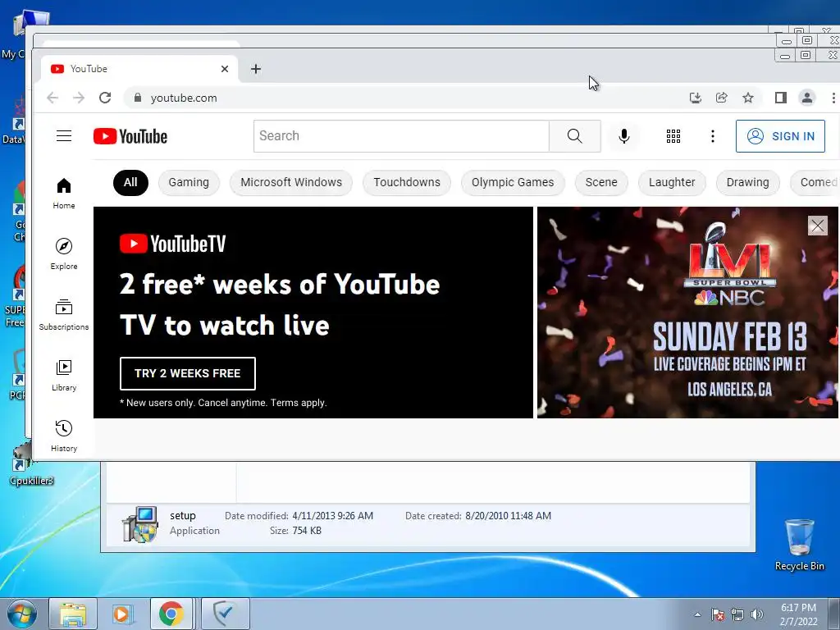The width and height of the screenshot is (840, 630).
Task: Click the volume speaker tray icon
Action: 757,614
